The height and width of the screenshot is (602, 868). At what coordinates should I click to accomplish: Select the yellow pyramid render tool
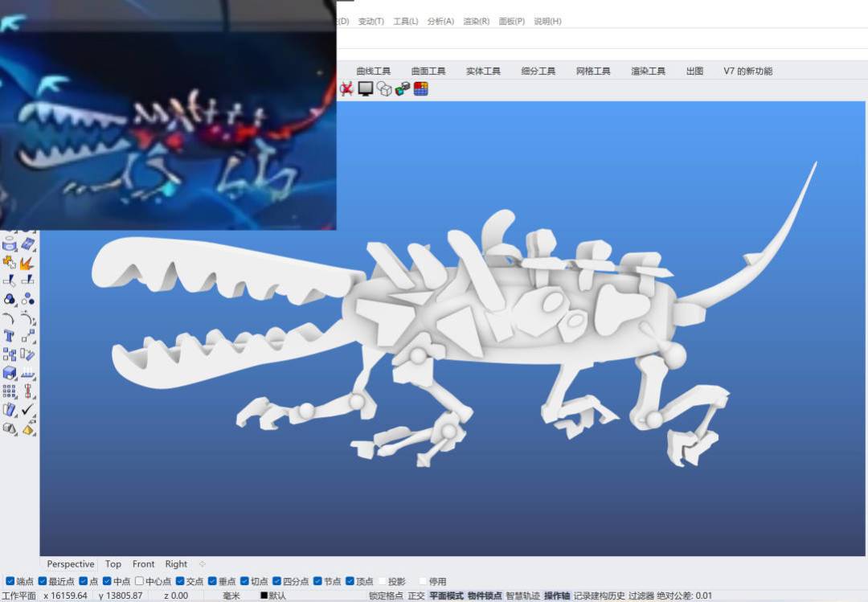pos(27,428)
